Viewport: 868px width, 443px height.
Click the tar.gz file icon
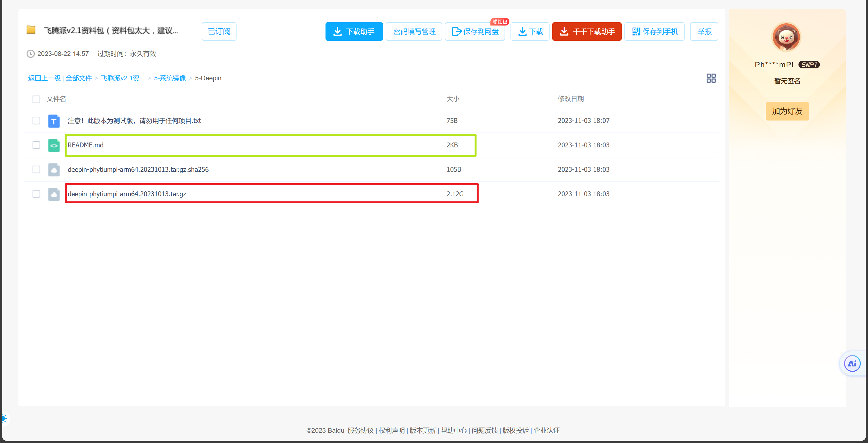point(54,194)
